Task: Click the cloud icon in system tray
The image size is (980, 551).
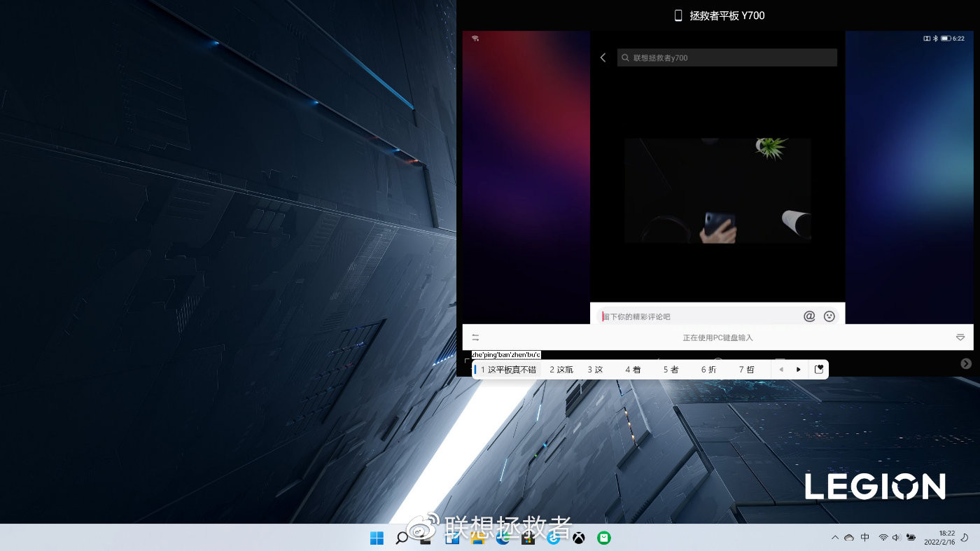Action: pyautogui.click(x=849, y=538)
